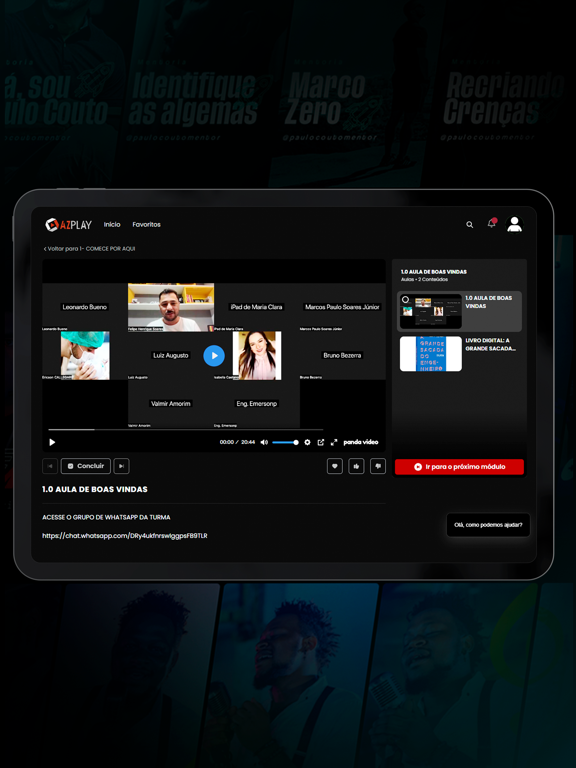The height and width of the screenshot is (768, 576).
Task: Mute the video with speaker icon
Action: click(x=264, y=442)
